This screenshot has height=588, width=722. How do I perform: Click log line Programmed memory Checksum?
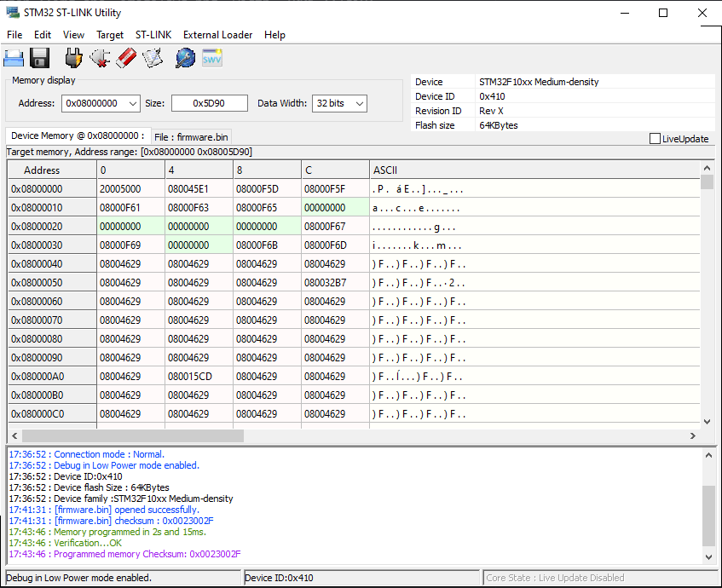tap(124, 554)
